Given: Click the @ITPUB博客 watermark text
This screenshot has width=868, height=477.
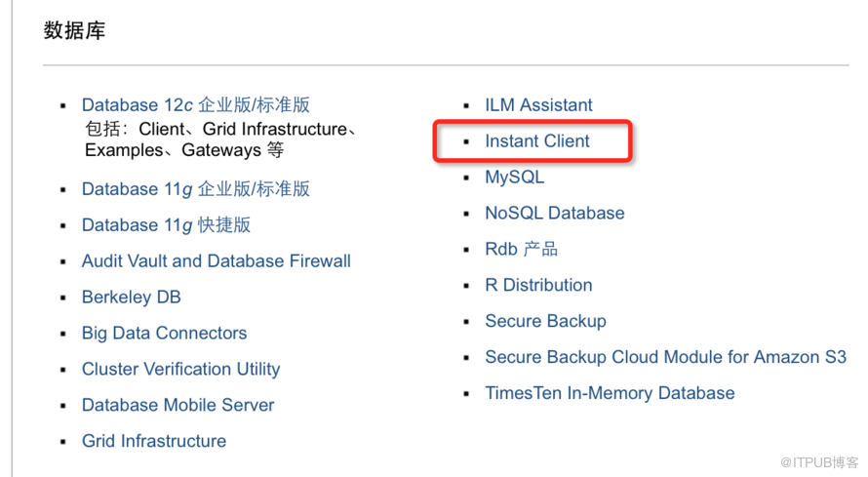Looking at the screenshot, I should 819,462.
